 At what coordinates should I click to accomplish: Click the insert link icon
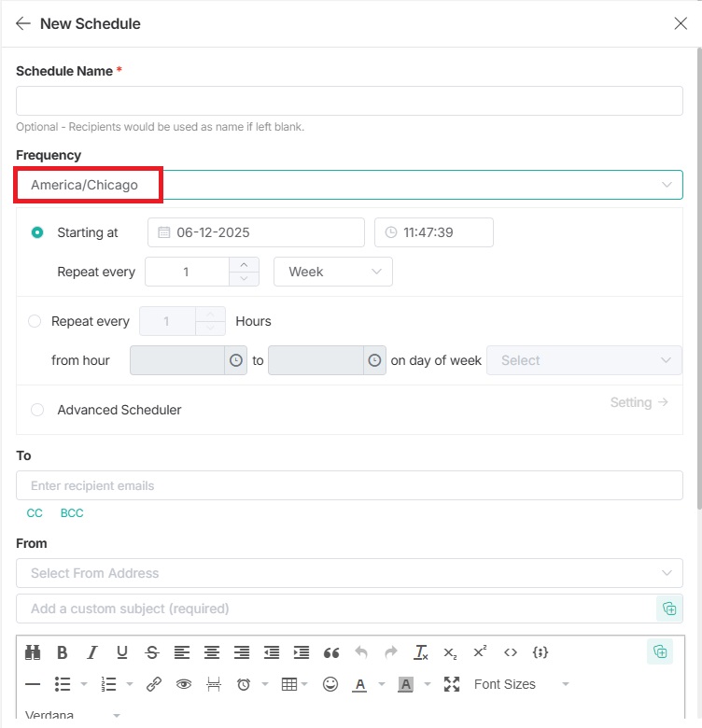pos(154,684)
